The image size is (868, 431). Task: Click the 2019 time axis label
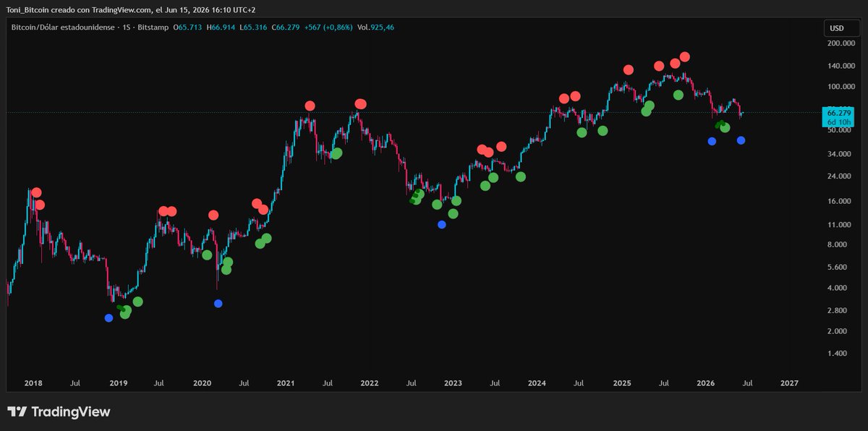pyautogui.click(x=118, y=383)
